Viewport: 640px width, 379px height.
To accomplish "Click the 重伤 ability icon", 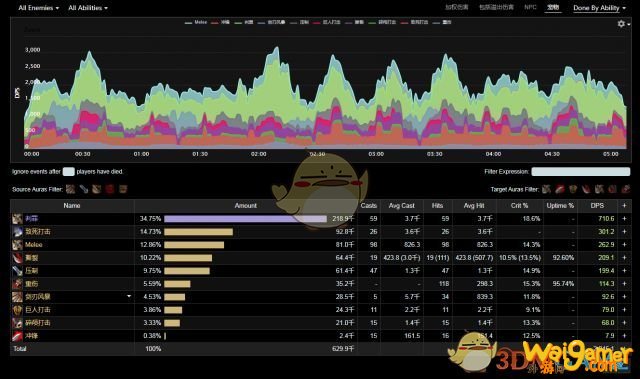I will 17,284.
